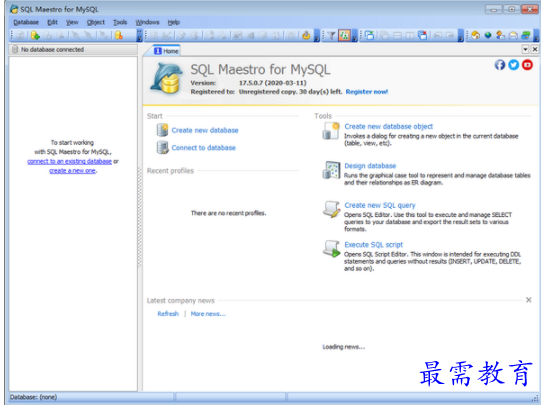Close the Home tab with X button
The height and width of the screenshot is (405, 541).
[x=534, y=49]
